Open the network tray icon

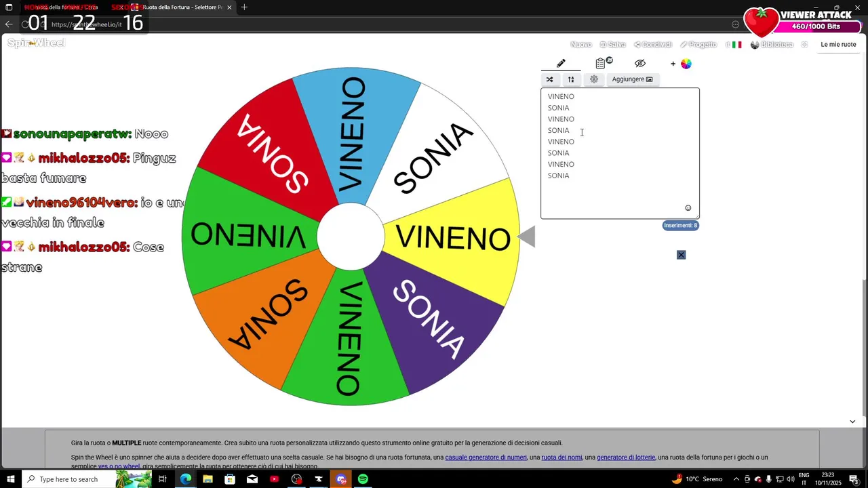click(x=779, y=479)
